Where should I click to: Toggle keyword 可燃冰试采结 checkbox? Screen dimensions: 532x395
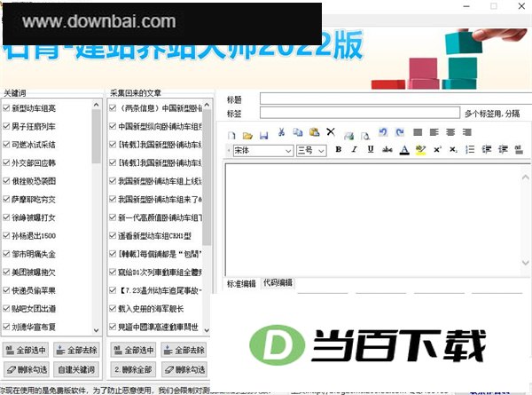click(x=6, y=145)
